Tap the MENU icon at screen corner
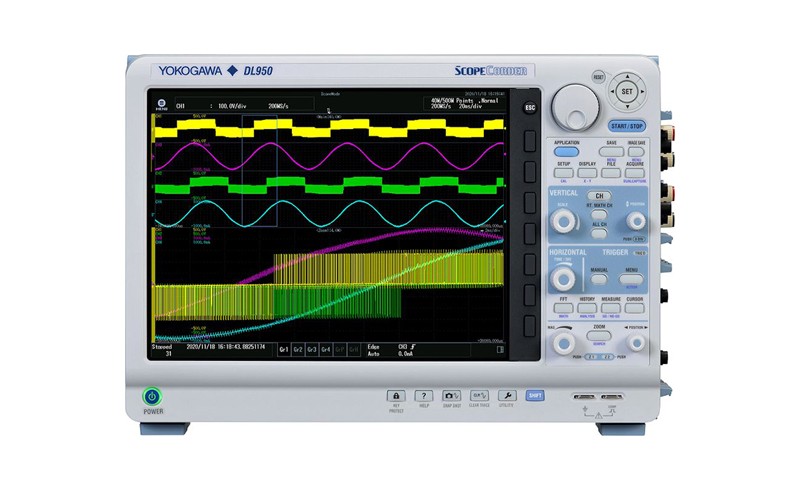The height and width of the screenshot is (500, 800). click(162, 105)
